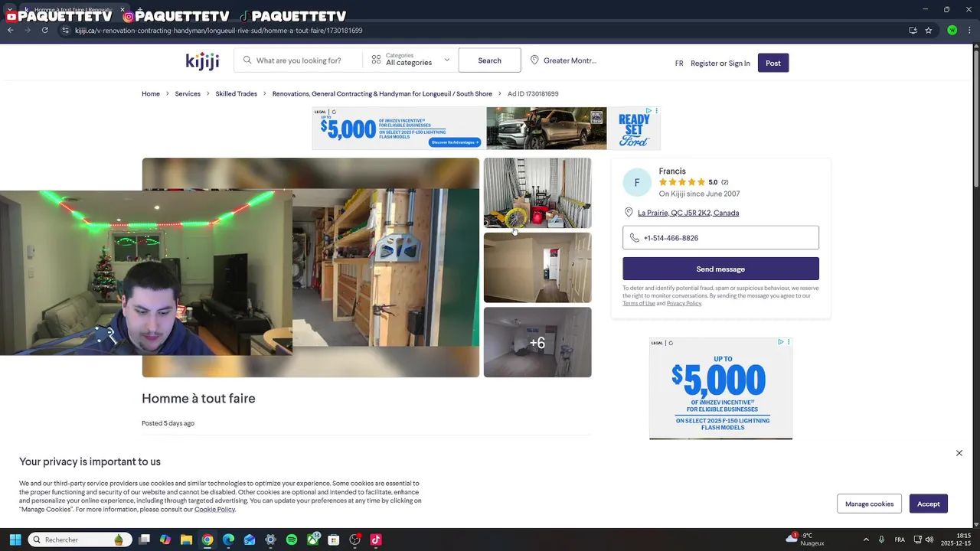Click phone number field +1-514-466-8826
Image resolution: width=980 pixels, height=551 pixels.
720,238
